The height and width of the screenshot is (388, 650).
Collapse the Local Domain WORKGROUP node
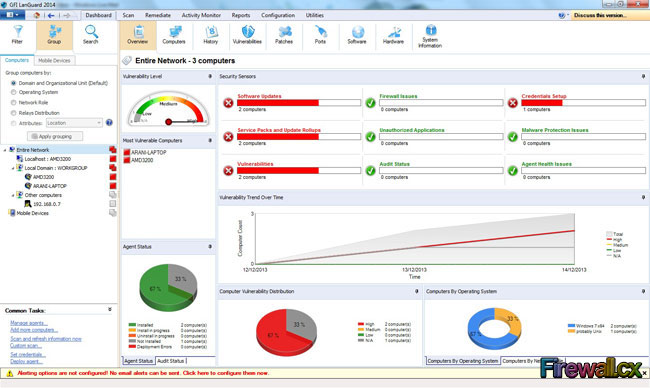[13, 168]
